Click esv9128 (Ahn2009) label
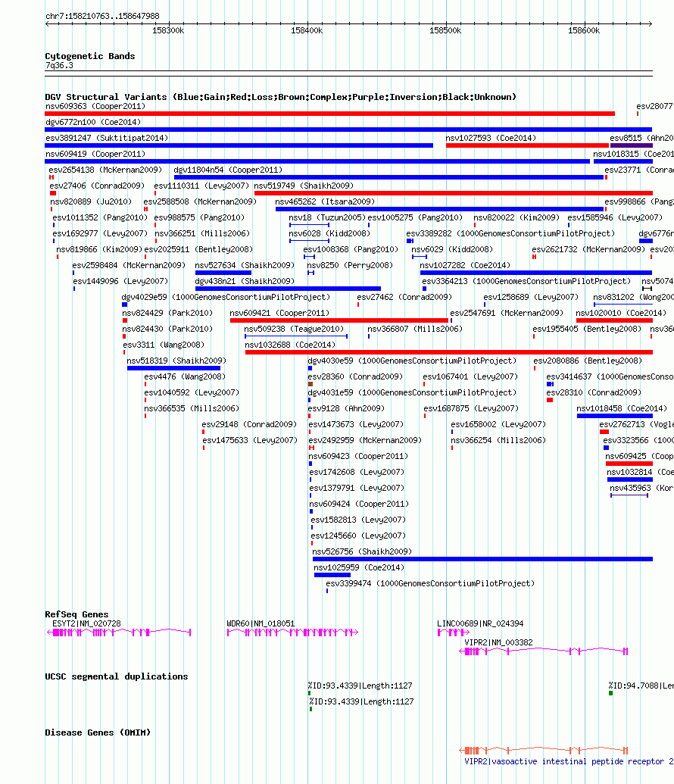Image resolution: width=674 pixels, height=784 pixels. coord(347,409)
